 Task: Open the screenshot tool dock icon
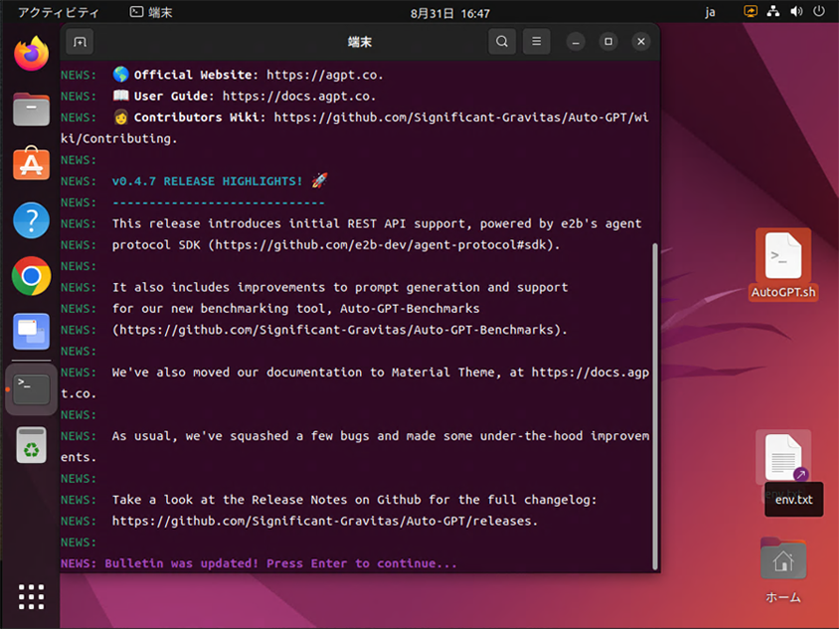pos(32,332)
